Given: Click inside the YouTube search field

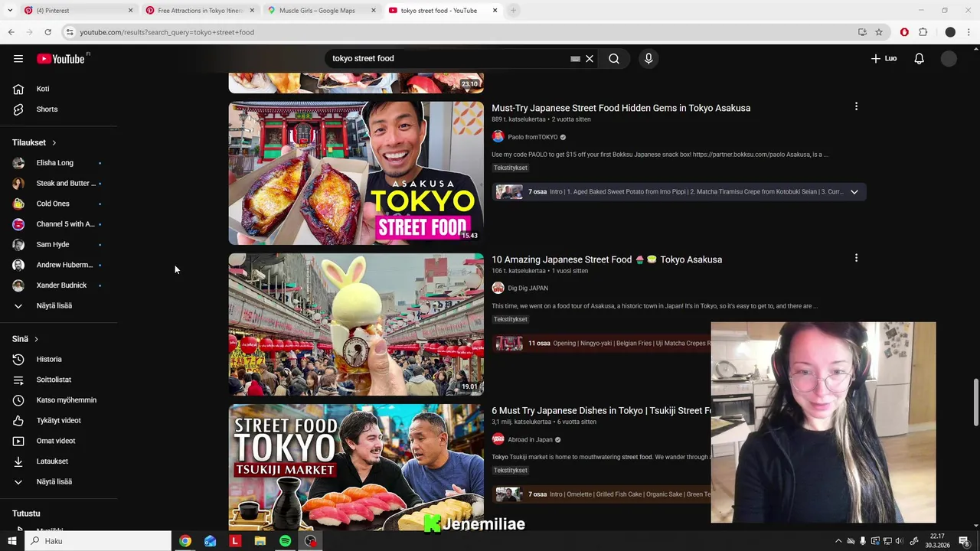Looking at the screenshot, I should pos(448,58).
